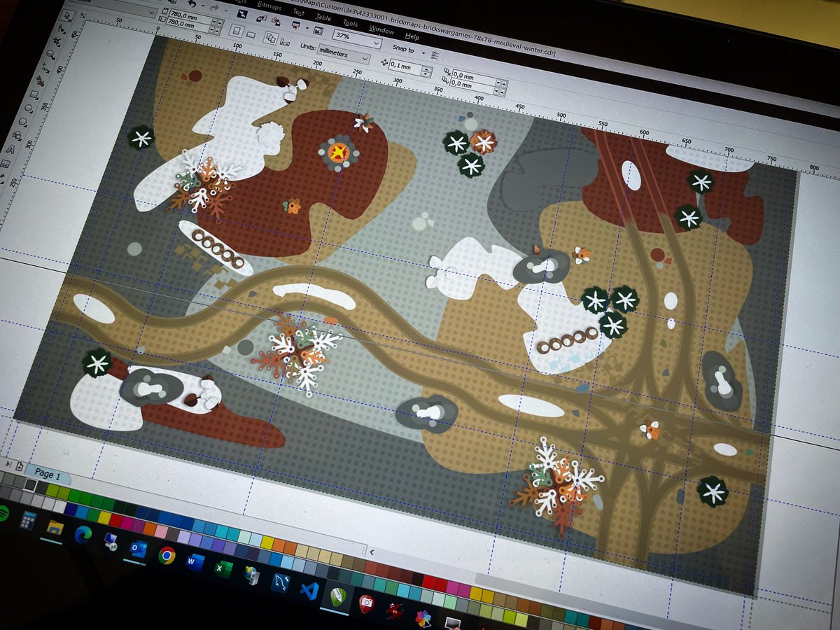The image size is (840, 630).
Task: Select the Shape tool
Action: click(x=62, y=30)
